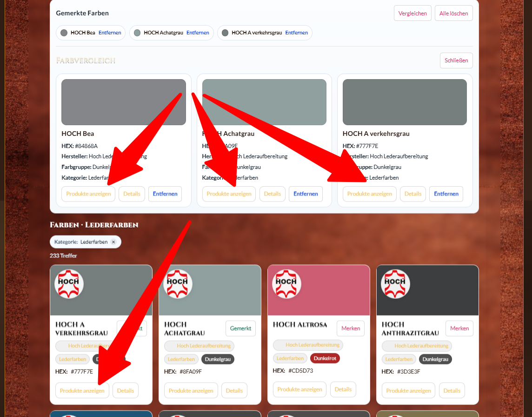Click the HOCH logo on Altrosa card
This screenshot has height=417, width=532.
[x=286, y=284]
